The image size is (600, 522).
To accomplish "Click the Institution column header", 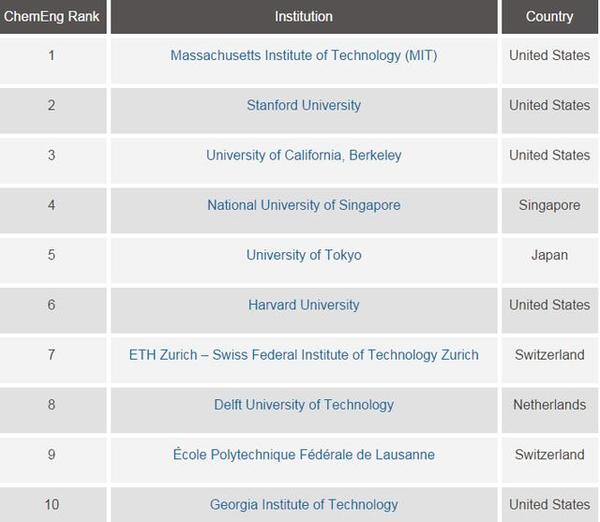I will pyautogui.click(x=304, y=17).
